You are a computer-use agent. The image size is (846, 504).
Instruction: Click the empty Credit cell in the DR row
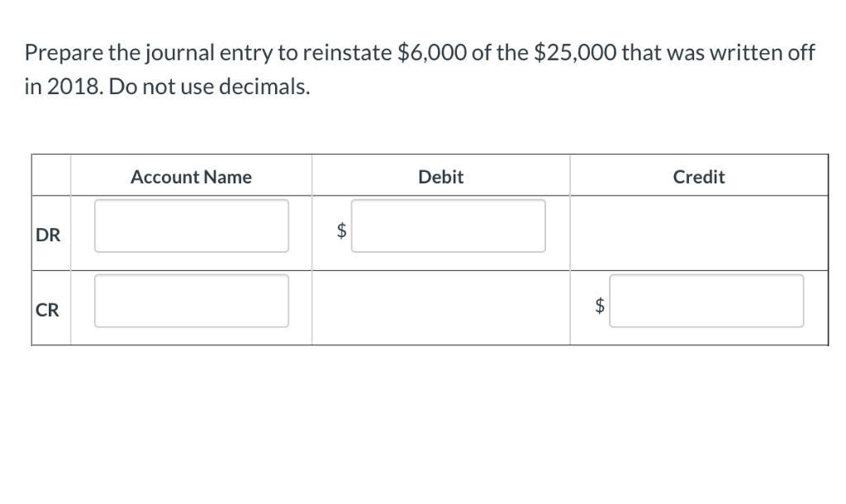click(699, 231)
